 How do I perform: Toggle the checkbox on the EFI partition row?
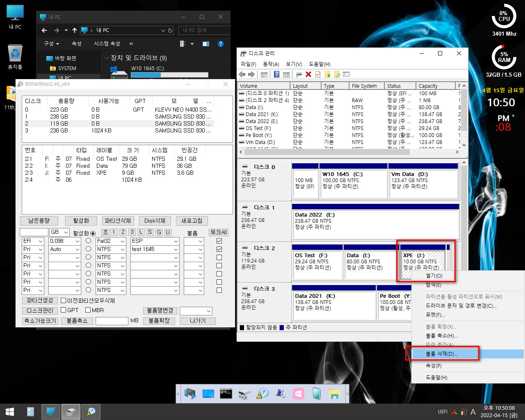219,241
